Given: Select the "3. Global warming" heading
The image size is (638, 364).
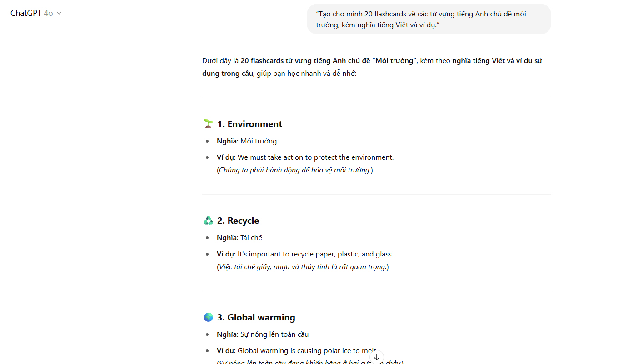Looking at the screenshot, I should pos(256,317).
